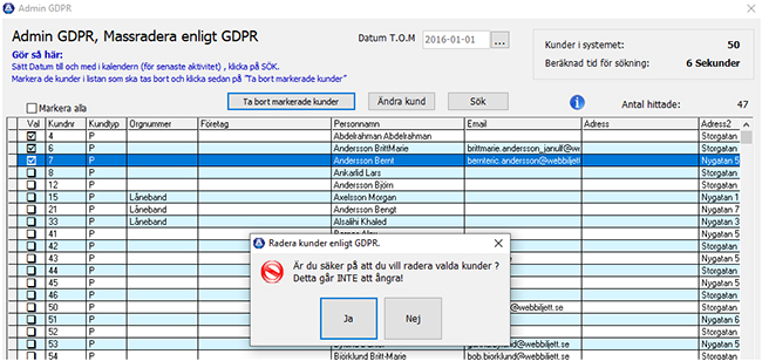The image size is (762, 361).
Task: Click Kundnr cell 53
Action: click(x=66, y=344)
